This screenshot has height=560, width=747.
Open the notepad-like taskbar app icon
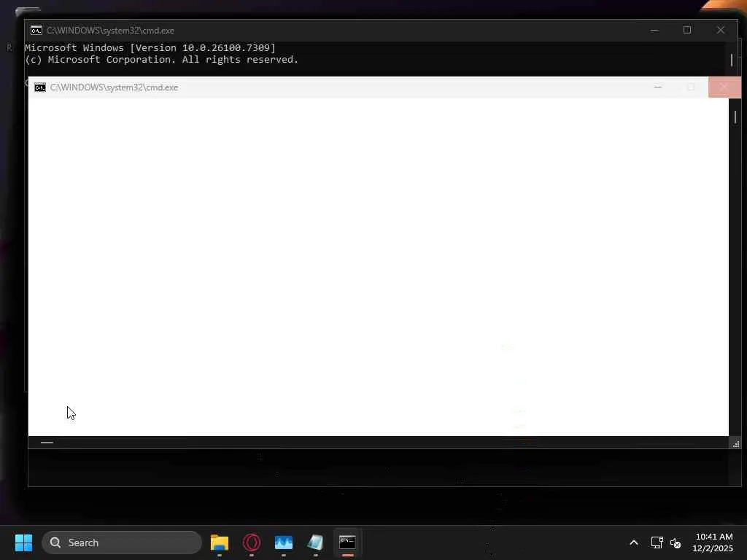pyautogui.click(x=315, y=542)
